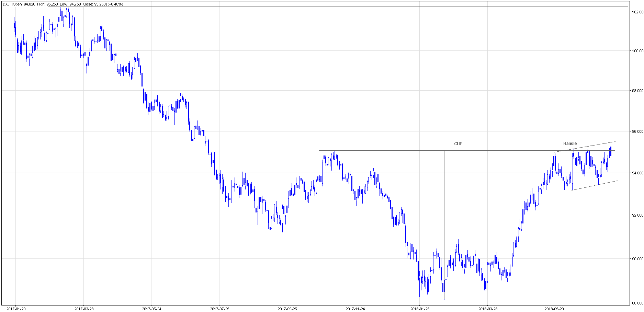Image resolution: width=644 pixels, height=312 pixels.
Task: Click the 2018-03-28 date on time axis
Action: click(x=487, y=309)
